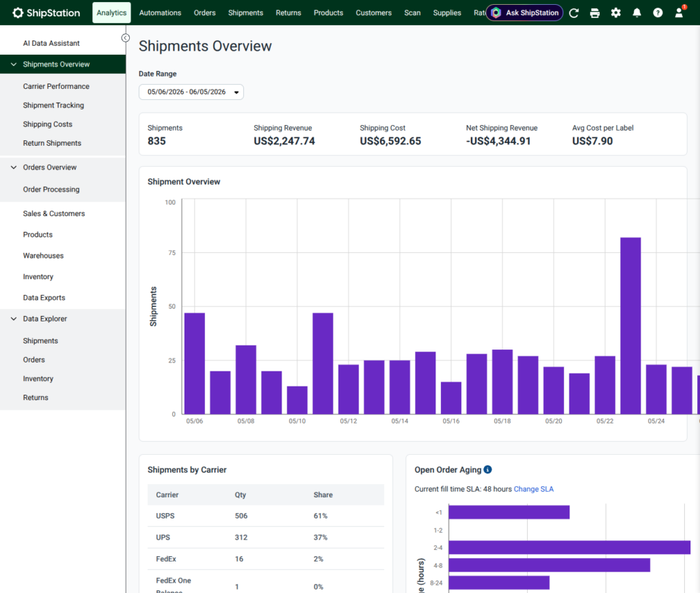Click the Open Order Aging info icon
The width and height of the screenshot is (700, 593).
coord(488,469)
